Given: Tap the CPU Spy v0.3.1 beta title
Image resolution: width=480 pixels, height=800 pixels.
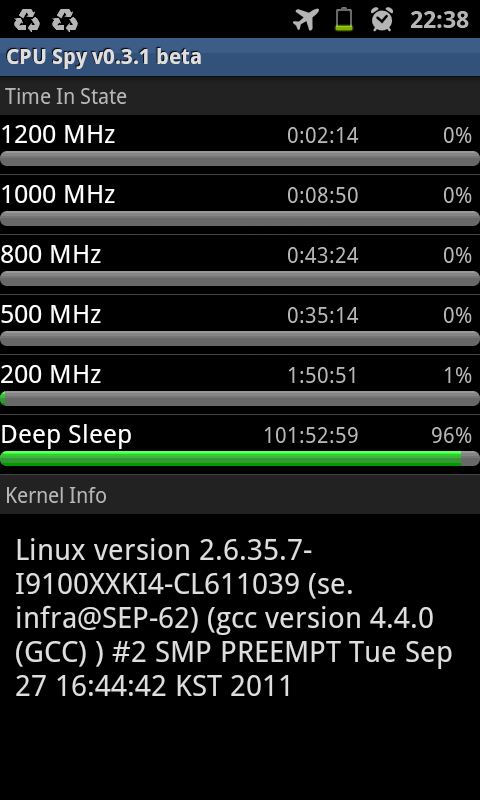Looking at the screenshot, I should click(x=104, y=57).
